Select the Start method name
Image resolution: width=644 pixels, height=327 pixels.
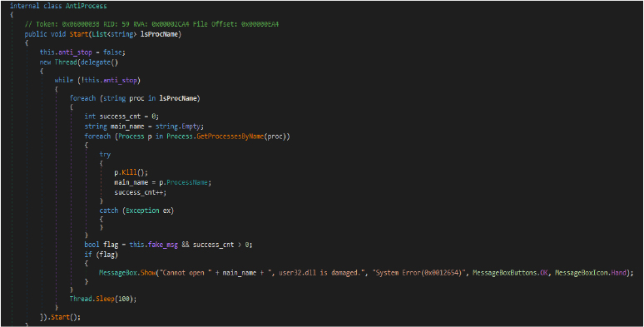79,34
